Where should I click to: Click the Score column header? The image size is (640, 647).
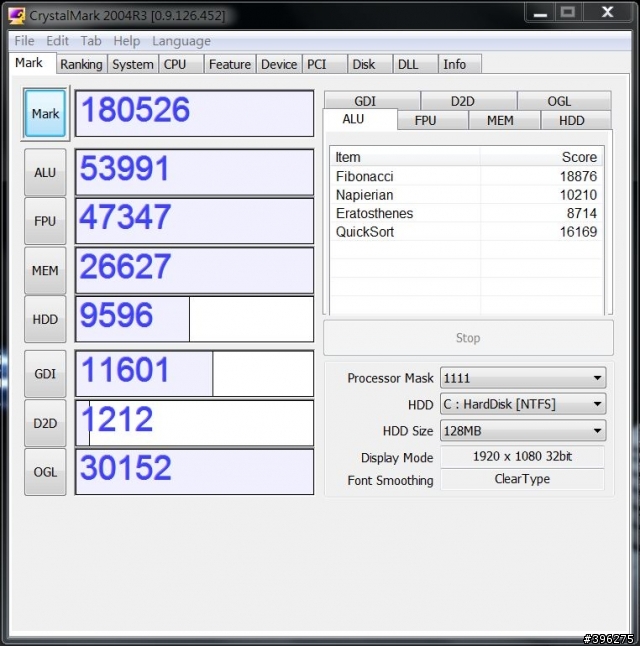(541, 157)
